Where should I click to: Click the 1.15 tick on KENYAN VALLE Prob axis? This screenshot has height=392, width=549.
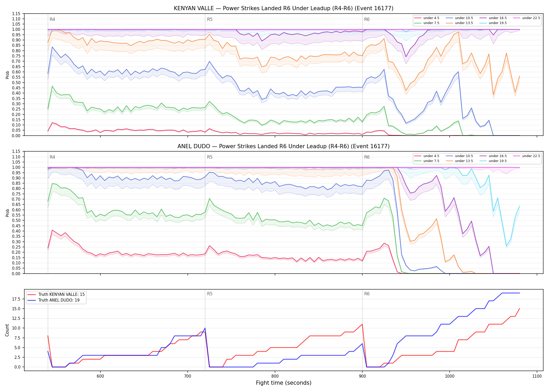click(x=16, y=14)
